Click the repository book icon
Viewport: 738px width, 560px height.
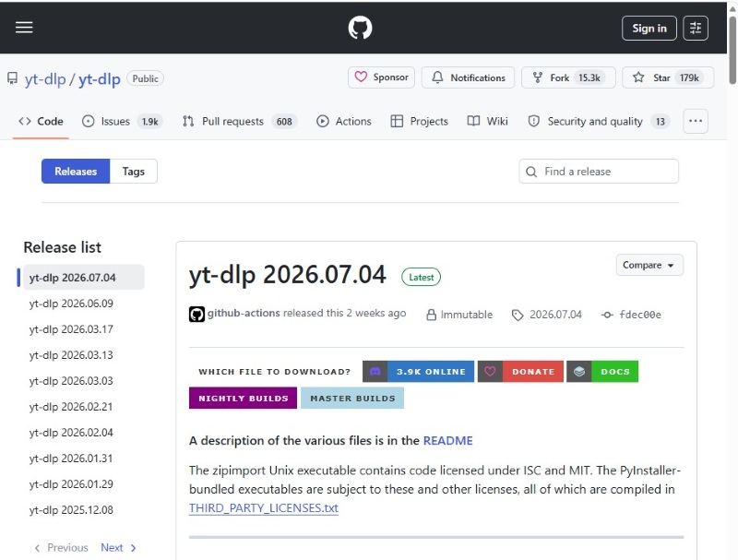coord(13,78)
